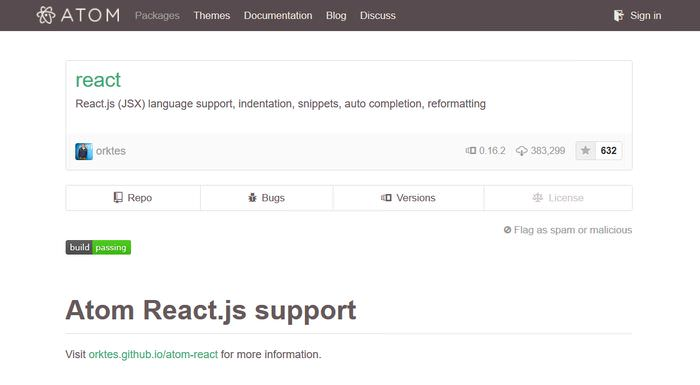Open the orktes.github.io/atom-react link
Image resolution: width=700 pixels, height=385 pixels.
pyautogui.click(x=153, y=355)
